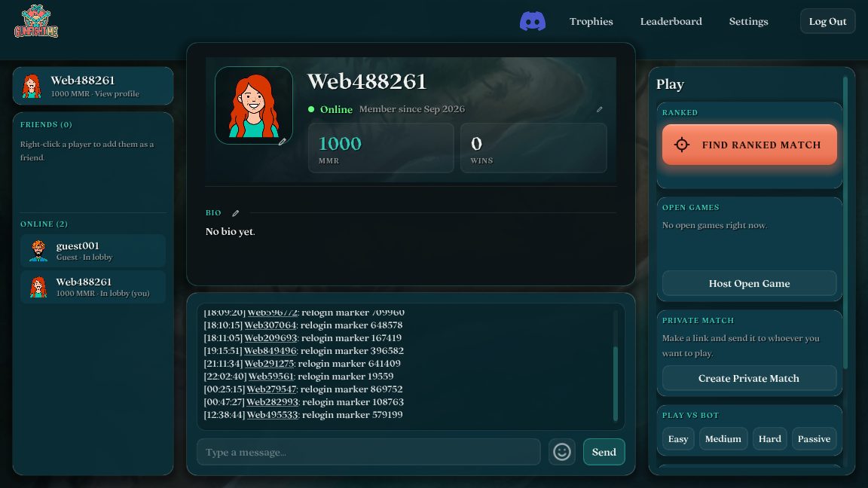Image resolution: width=868 pixels, height=488 pixels.
Task: Create a private match
Action: tap(750, 379)
